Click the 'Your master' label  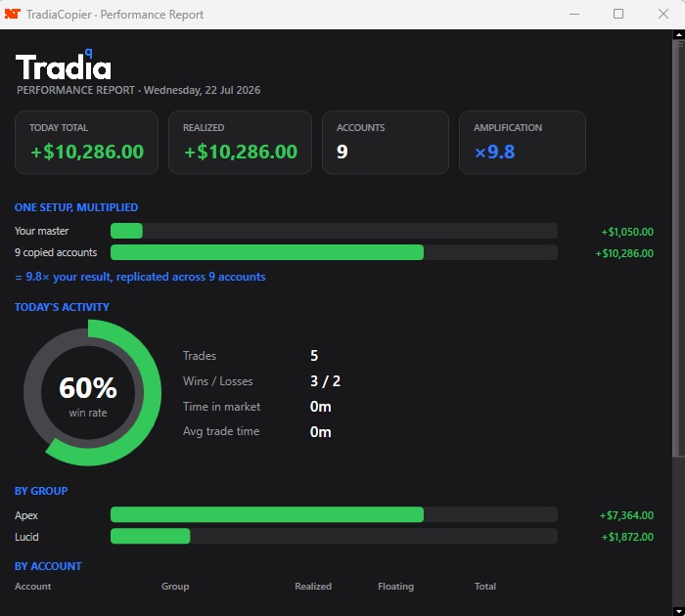(x=41, y=231)
